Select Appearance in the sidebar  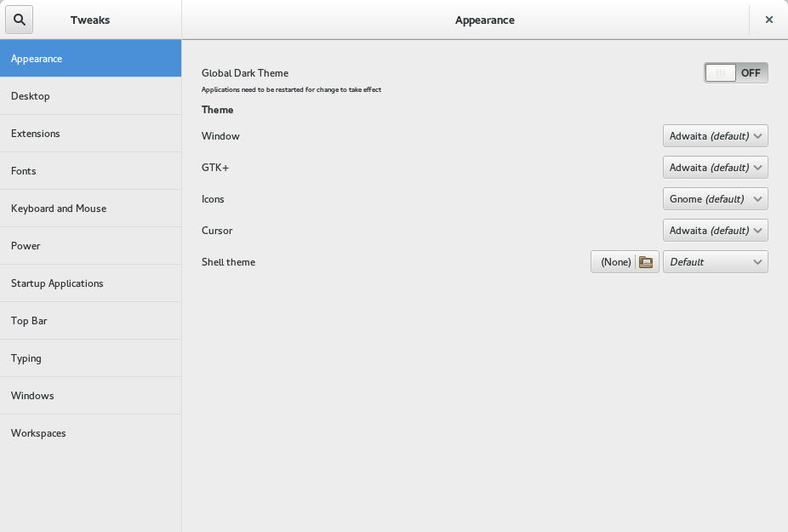pos(90,59)
